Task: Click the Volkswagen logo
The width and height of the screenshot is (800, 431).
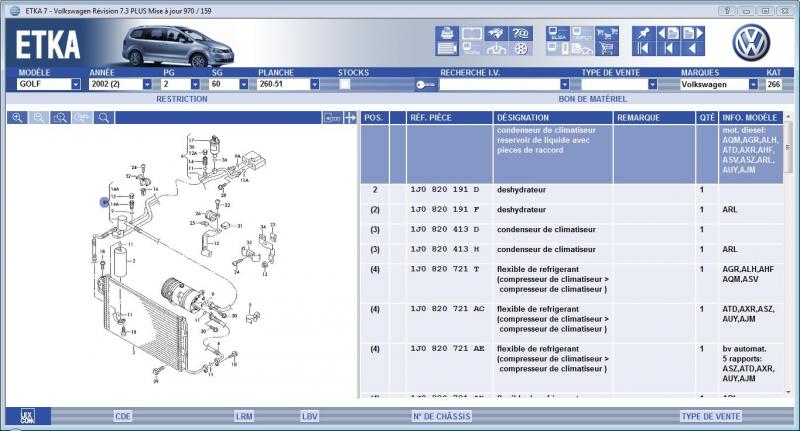Action: tap(751, 43)
